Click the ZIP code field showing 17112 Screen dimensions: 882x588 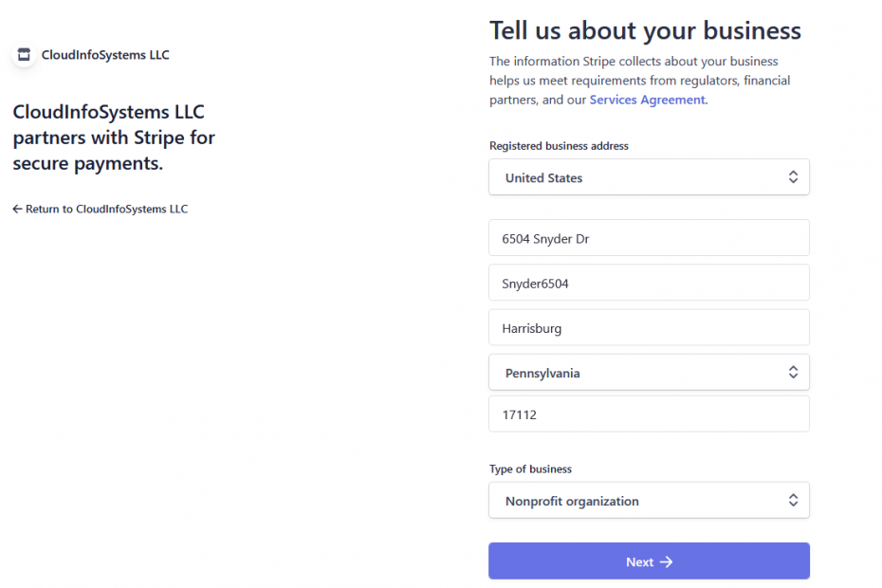tap(649, 413)
